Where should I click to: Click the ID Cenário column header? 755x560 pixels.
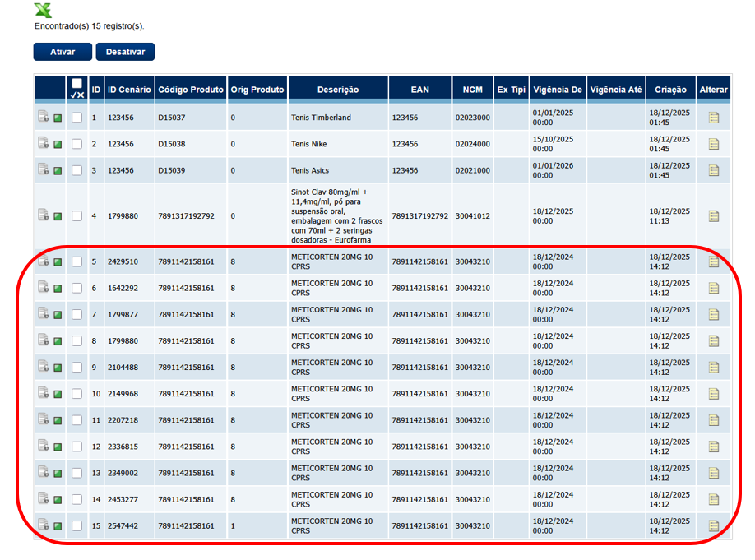(x=129, y=90)
